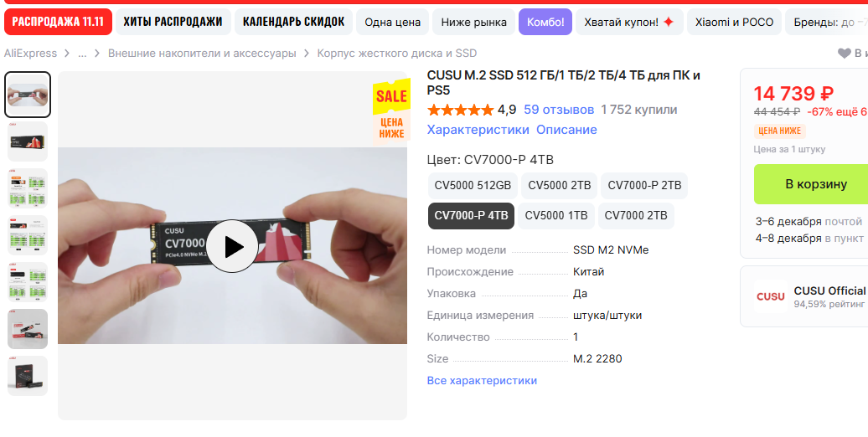Screen dimensions: 868x437
Task: Pick the CV7000 2TB variant
Action: (x=636, y=216)
